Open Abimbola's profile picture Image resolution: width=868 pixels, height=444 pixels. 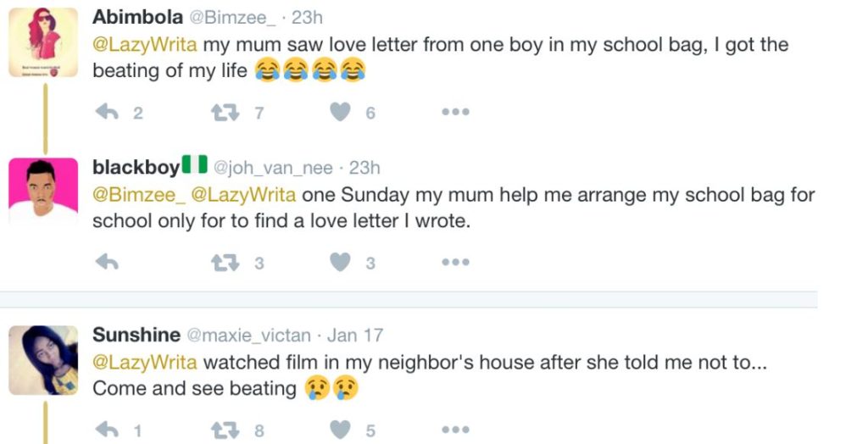pos(43,42)
